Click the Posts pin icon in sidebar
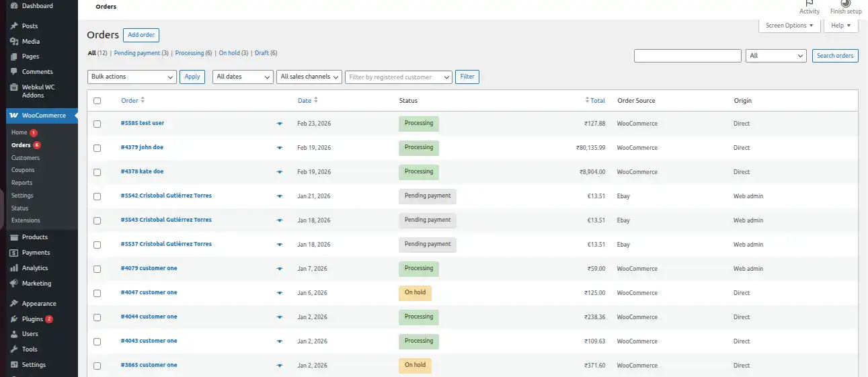 (x=14, y=26)
